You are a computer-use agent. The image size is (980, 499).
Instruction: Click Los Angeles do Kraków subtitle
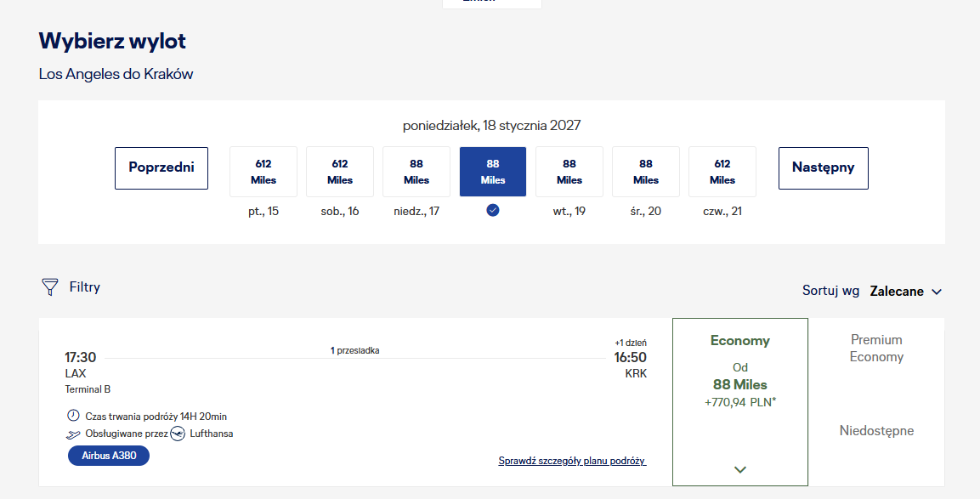[x=116, y=74]
